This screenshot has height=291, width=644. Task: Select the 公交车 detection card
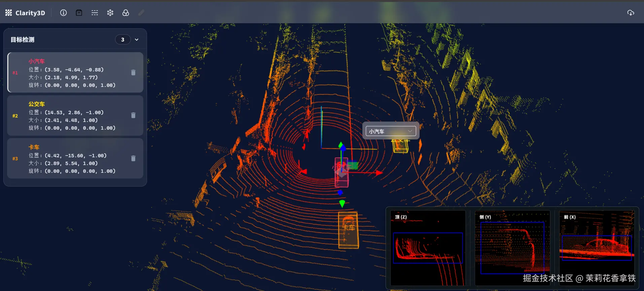75,116
